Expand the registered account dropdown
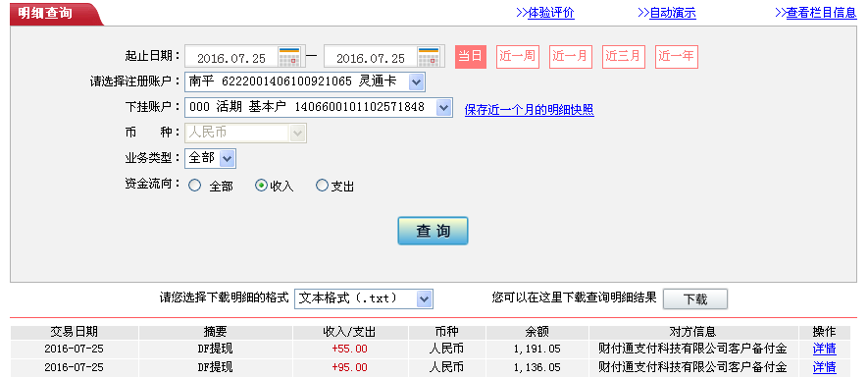The image size is (868, 378). pos(416,82)
